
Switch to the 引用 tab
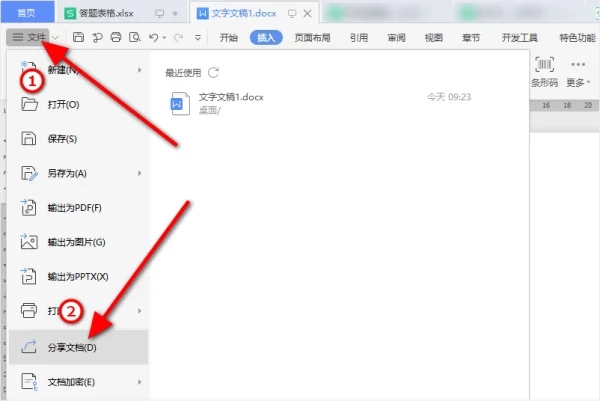tap(359, 37)
